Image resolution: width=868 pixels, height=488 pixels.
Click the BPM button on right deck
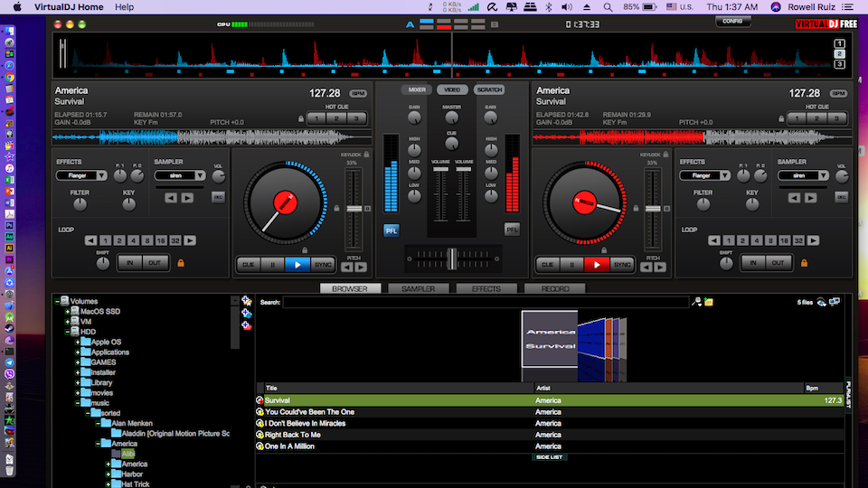click(839, 93)
